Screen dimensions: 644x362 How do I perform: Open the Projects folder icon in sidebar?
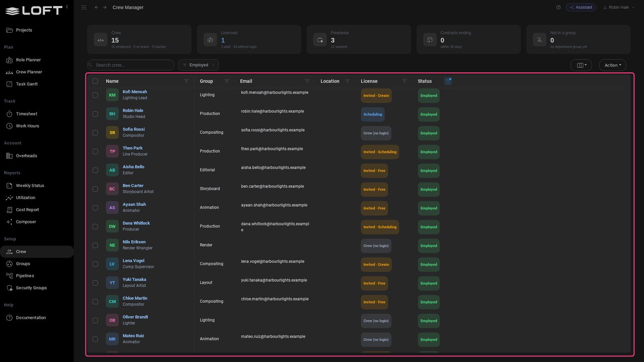coord(10,30)
